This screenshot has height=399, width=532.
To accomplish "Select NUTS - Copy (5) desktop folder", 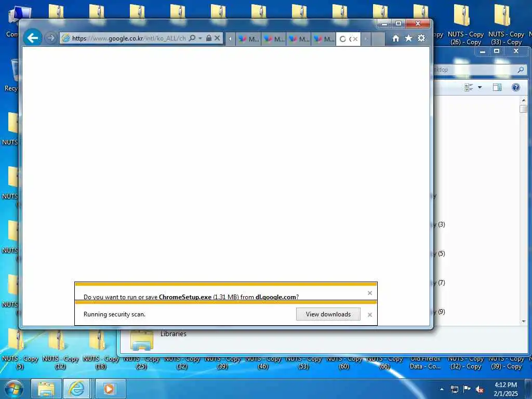I will [20, 350].
